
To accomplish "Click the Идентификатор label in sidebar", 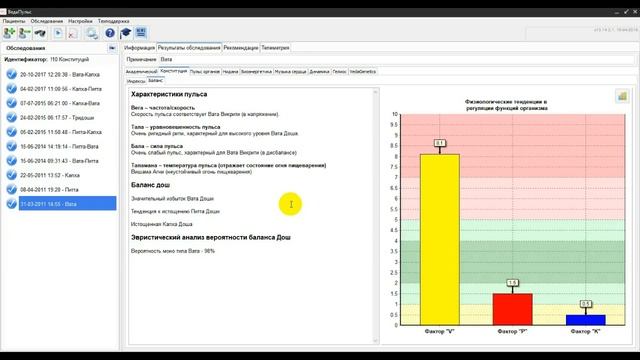I will pos(26,60).
